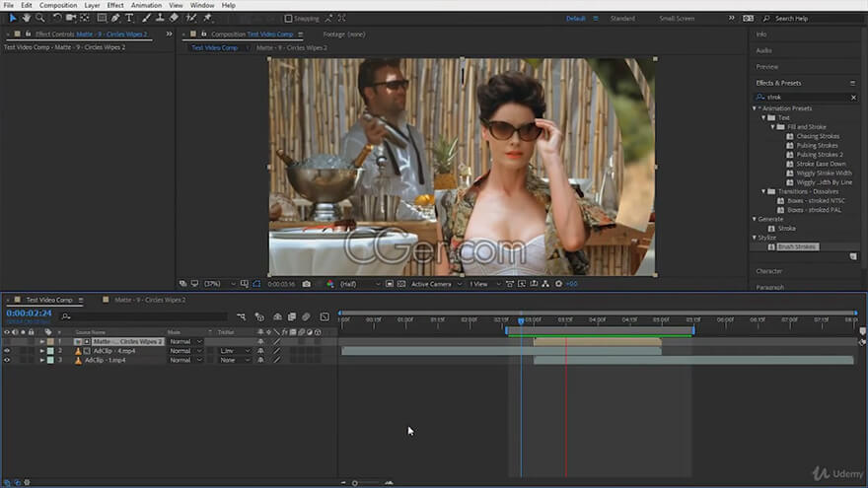The image size is (868, 488).
Task: Expand the AdClip - 1.mp4 layer properties
Action: 42,360
